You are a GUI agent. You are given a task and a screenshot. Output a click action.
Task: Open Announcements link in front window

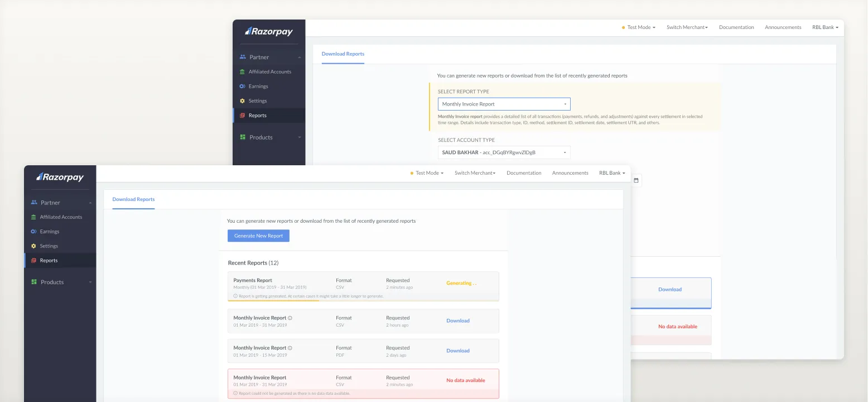[x=570, y=173]
